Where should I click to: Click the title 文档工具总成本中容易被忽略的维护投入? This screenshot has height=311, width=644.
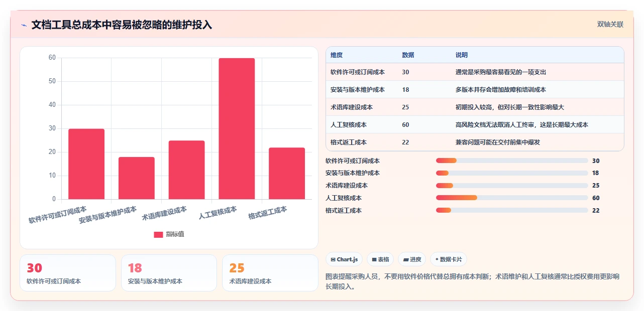tap(122, 25)
